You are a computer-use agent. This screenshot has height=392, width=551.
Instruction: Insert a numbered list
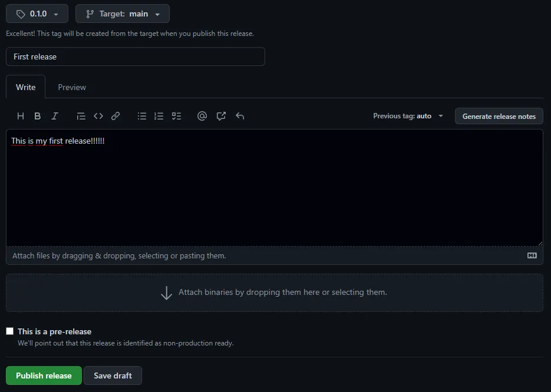[x=159, y=116]
